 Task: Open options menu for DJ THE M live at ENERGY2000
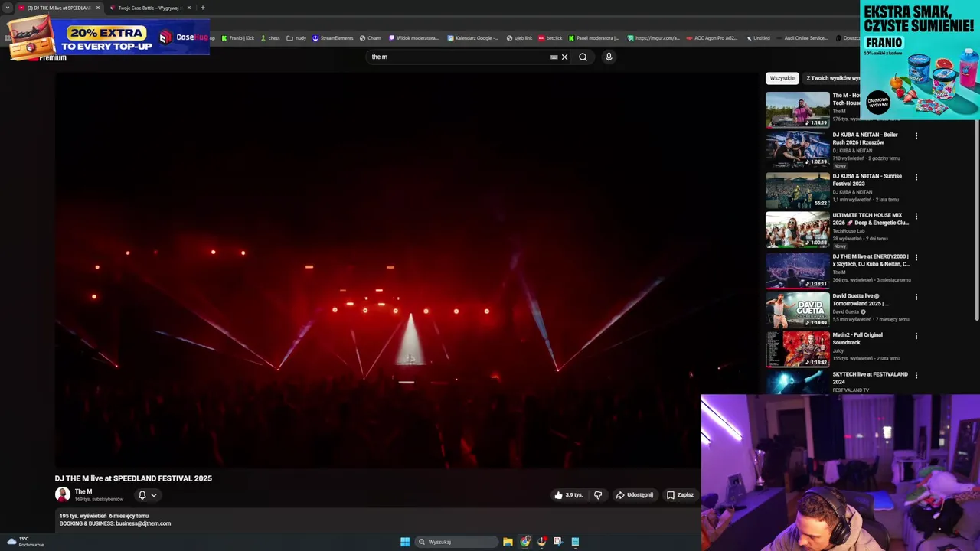click(916, 258)
